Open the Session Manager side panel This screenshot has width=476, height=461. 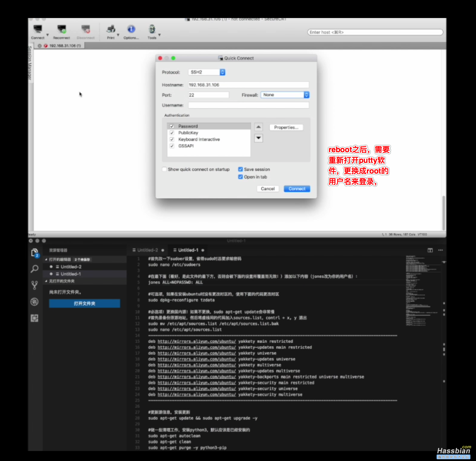click(x=30, y=64)
